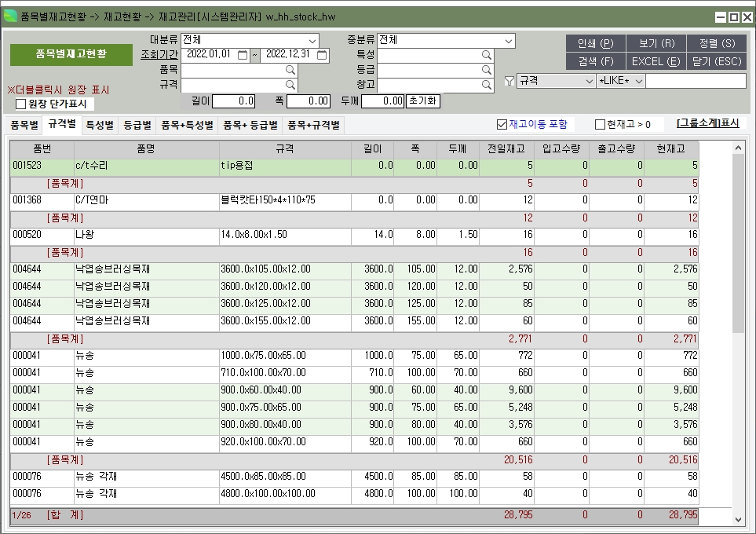Click the 보기 (R) button

click(x=656, y=43)
